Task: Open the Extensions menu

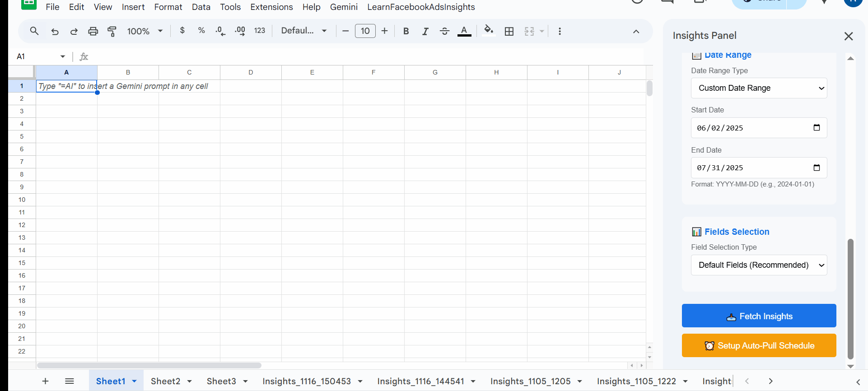Action: [271, 7]
